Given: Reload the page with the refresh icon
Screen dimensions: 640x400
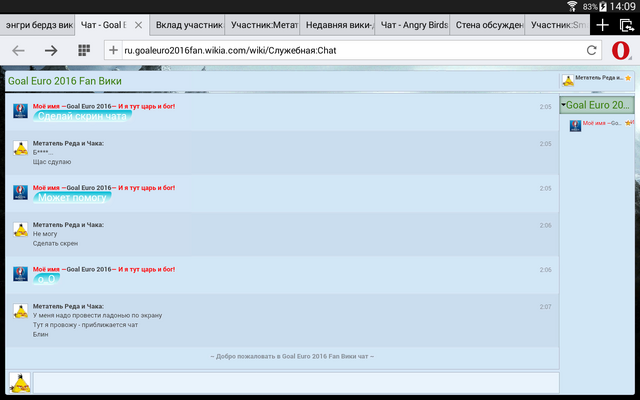Looking at the screenshot, I should pyautogui.click(x=591, y=50).
